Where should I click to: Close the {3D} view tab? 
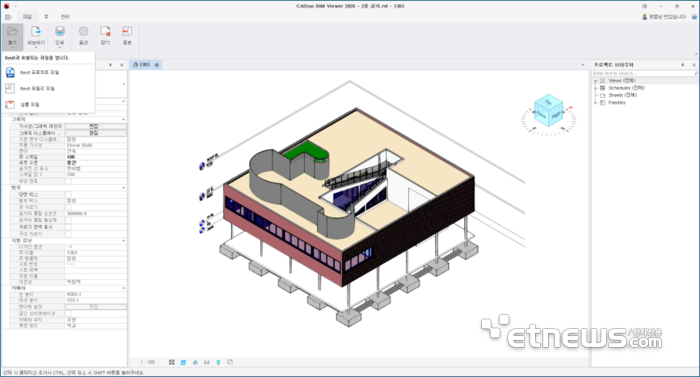pos(157,65)
